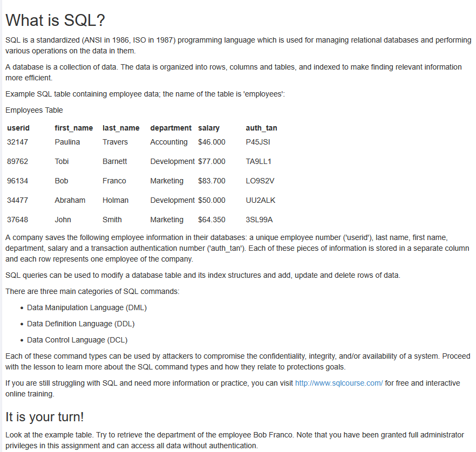Click the userid column header

(18, 128)
